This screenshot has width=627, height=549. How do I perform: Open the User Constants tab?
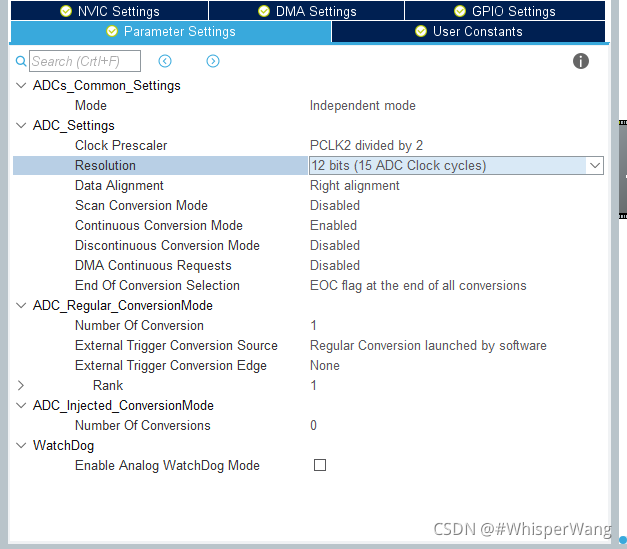pyautogui.click(x=468, y=32)
